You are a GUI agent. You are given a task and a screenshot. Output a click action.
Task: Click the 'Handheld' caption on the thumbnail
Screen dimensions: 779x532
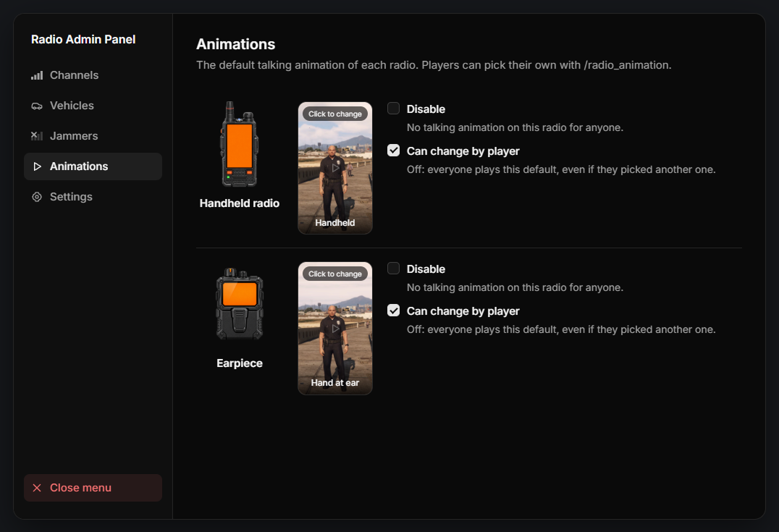pyautogui.click(x=335, y=223)
